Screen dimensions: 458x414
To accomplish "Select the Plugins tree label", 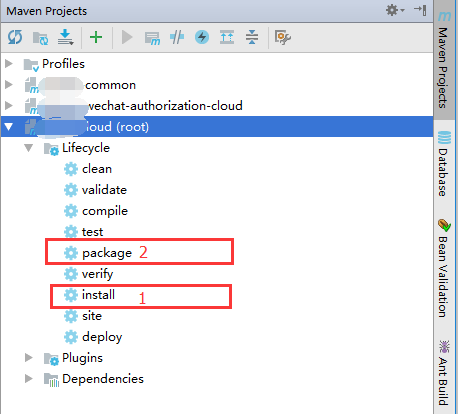I will click(x=82, y=358).
